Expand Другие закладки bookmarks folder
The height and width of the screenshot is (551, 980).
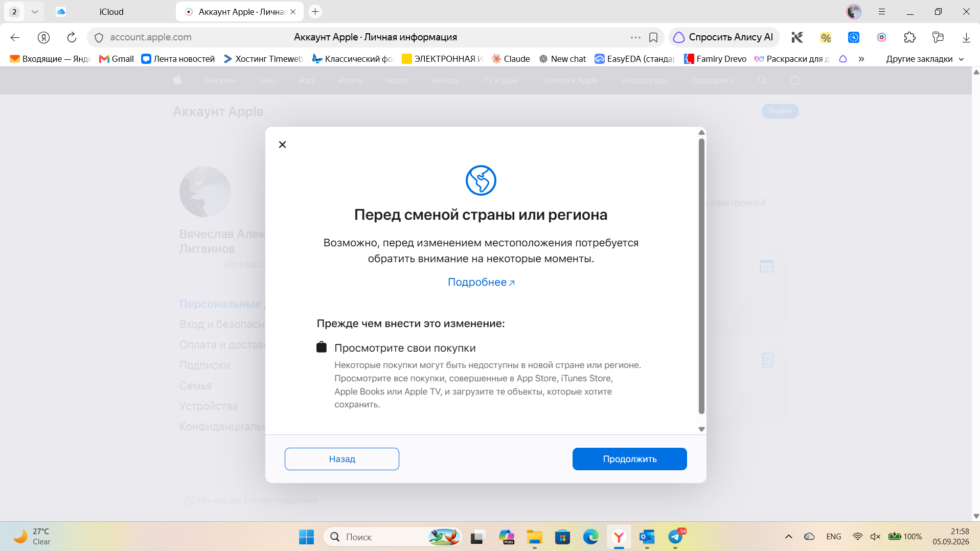[x=925, y=59]
